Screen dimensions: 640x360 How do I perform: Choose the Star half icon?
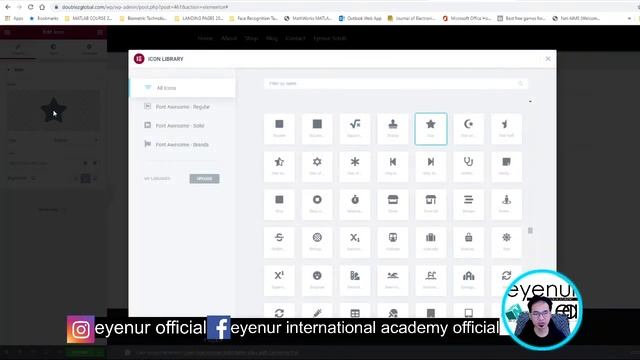tap(507, 129)
